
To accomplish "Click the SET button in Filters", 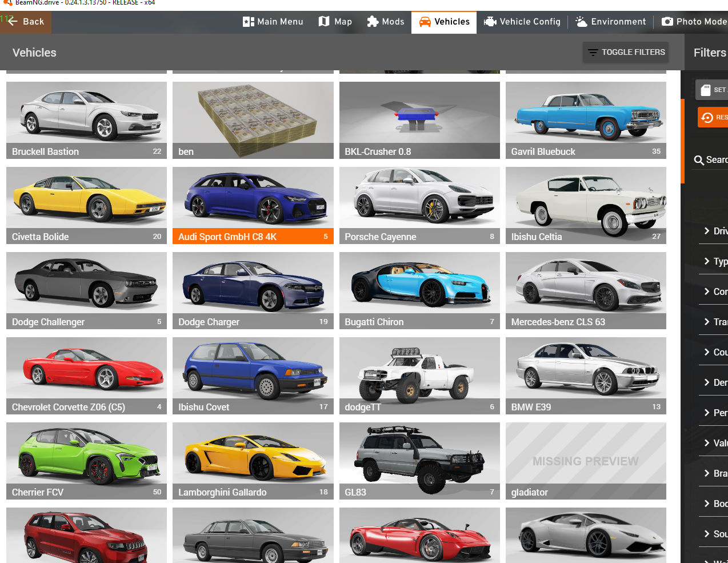I will pyautogui.click(x=712, y=90).
